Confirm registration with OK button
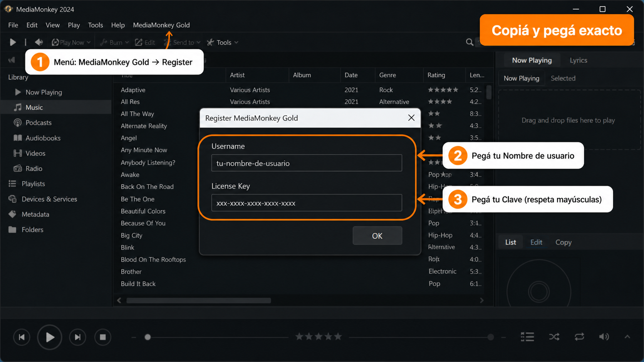The height and width of the screenshot is (362, 644). click(x=377, y=236)
